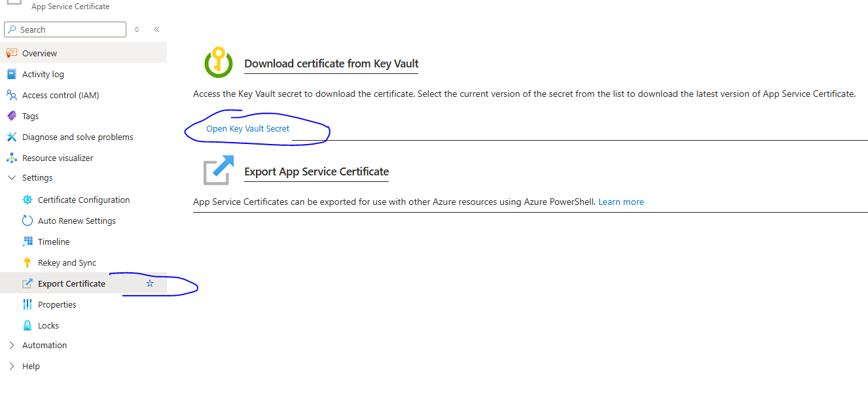Open Diagnose and solve problems
868x394 pixels.
coord(83,137)
